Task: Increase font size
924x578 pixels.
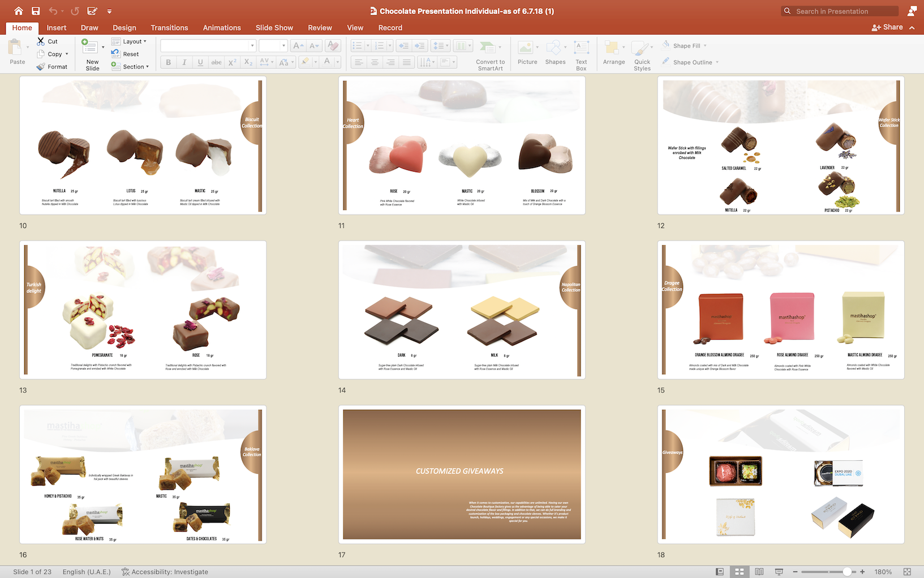Action: pos(298,46)
